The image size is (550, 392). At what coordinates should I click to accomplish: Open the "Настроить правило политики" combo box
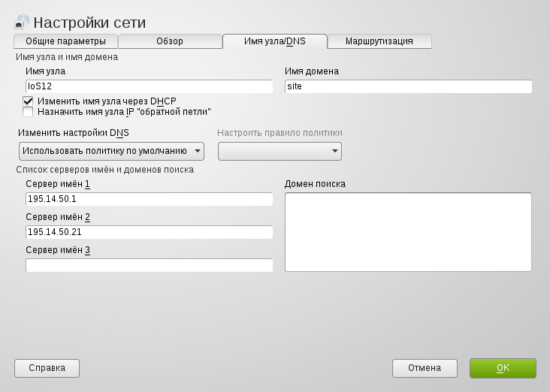[280, 151]
